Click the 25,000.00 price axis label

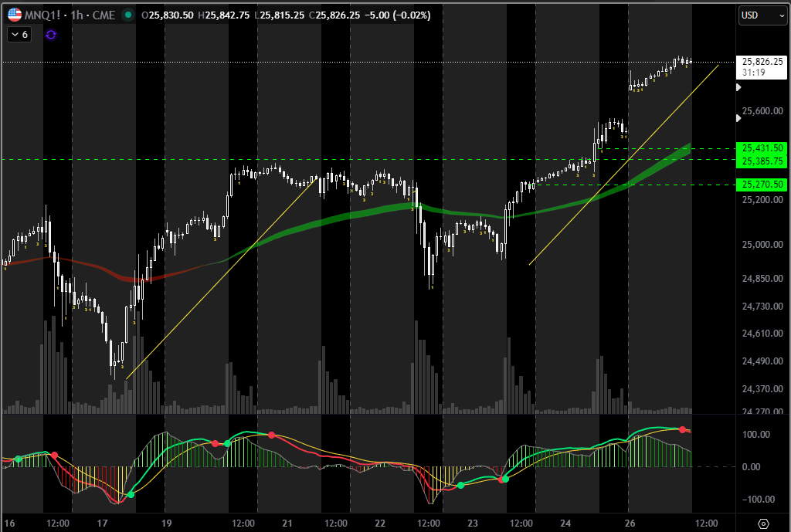(x=762, y=245)
